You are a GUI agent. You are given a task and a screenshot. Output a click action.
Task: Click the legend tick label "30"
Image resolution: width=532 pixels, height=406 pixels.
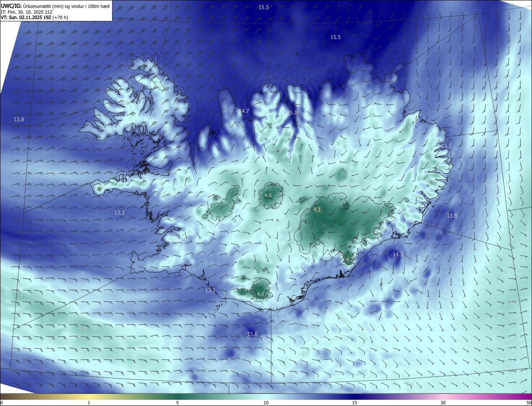443,403
